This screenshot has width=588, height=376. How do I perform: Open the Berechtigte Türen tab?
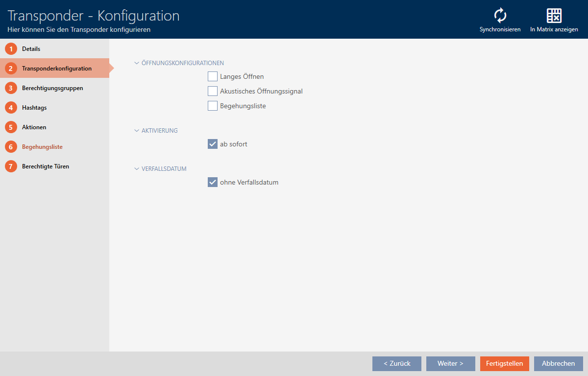(x=46, y=166)
